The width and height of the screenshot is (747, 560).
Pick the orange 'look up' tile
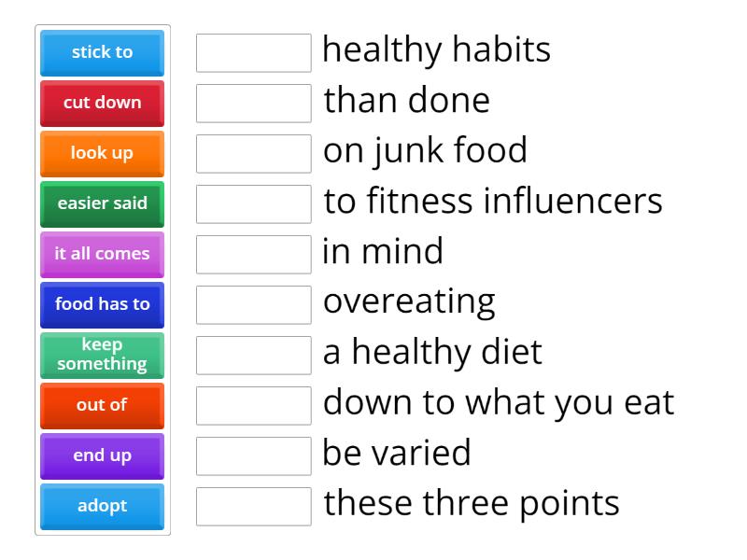pos(102,153)
